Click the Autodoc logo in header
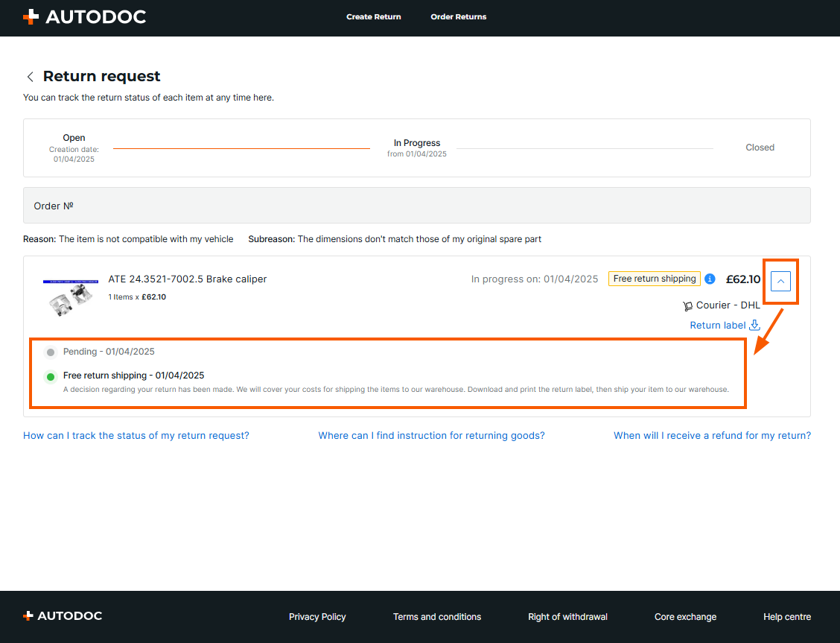Viewport: 840px width, 643px height. tap(84, 16)
